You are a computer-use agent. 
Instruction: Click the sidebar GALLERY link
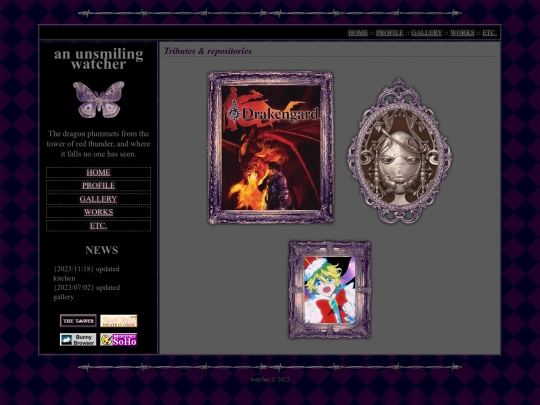pyautogui.click(x=98, y=199)
